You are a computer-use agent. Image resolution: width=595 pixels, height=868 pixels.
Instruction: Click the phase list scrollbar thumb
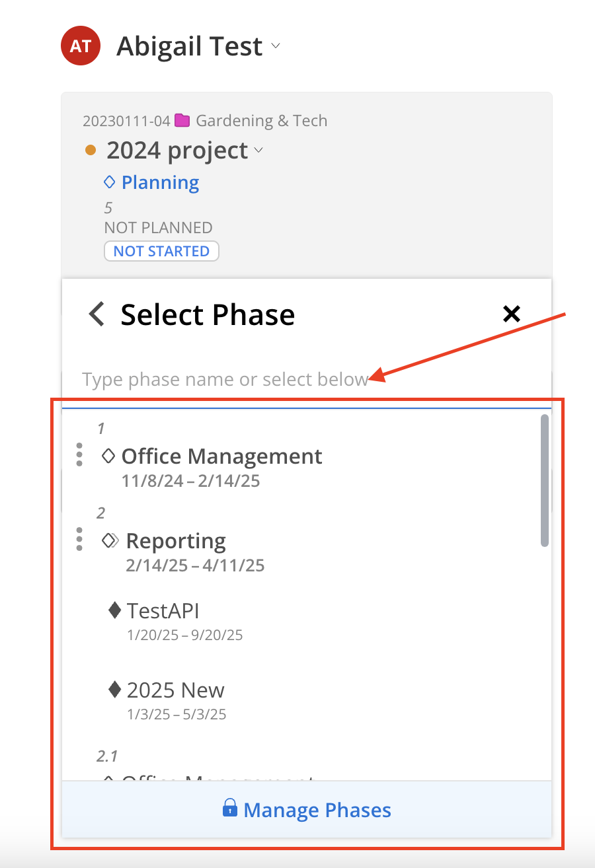pos(545,480)
